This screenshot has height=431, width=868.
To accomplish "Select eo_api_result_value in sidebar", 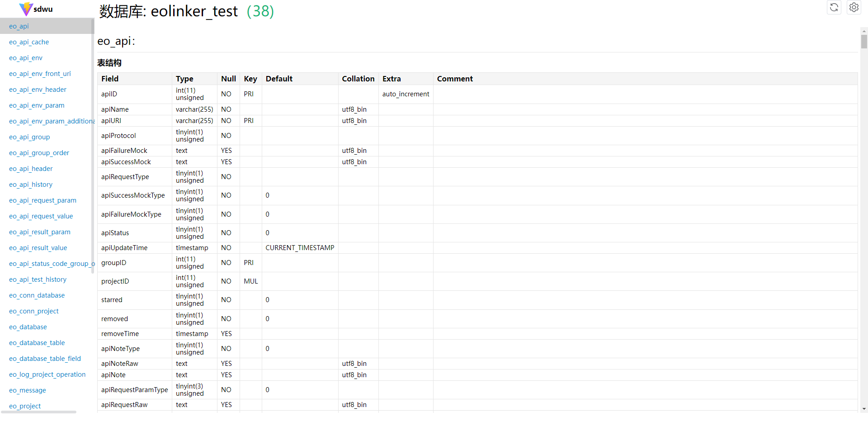I will [38, 248].
